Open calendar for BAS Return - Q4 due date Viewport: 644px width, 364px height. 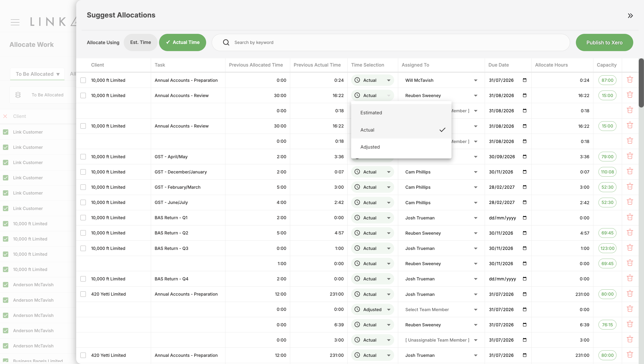(525, 279)
